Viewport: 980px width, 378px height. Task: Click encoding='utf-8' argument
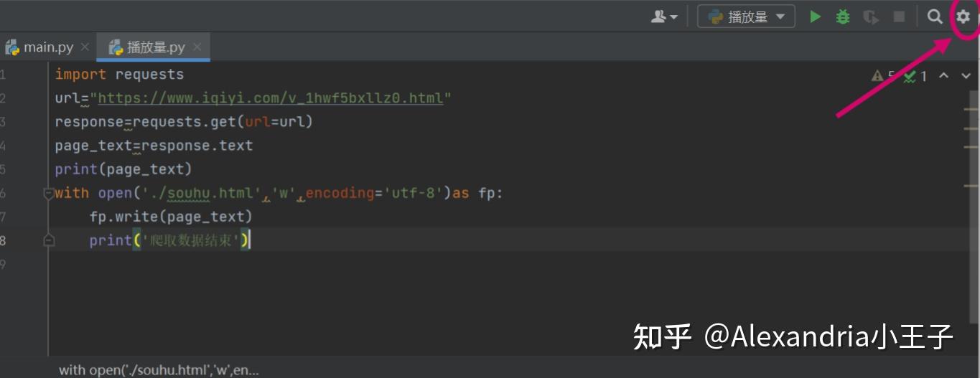375,193
